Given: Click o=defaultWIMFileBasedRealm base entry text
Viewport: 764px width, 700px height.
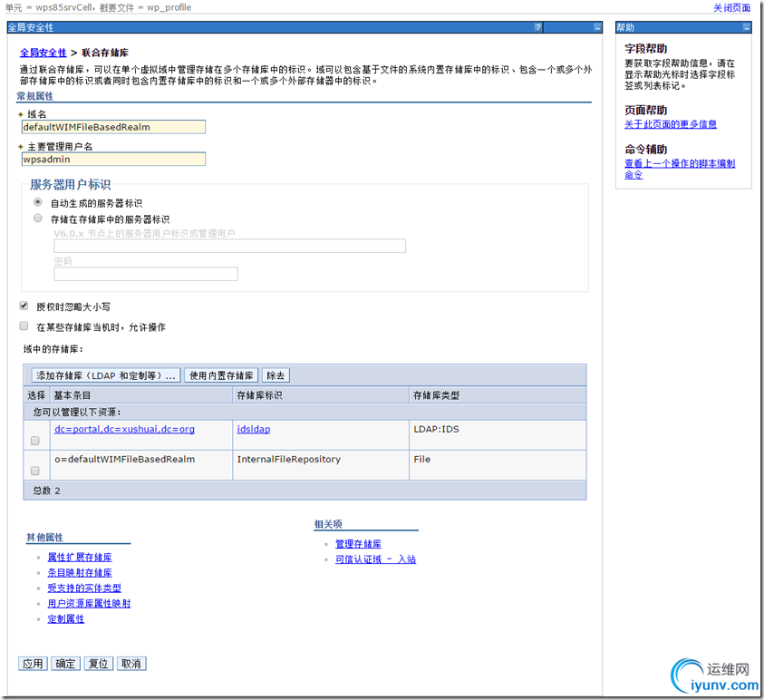Looking at the screenshot, I should [x=124, y=459].
